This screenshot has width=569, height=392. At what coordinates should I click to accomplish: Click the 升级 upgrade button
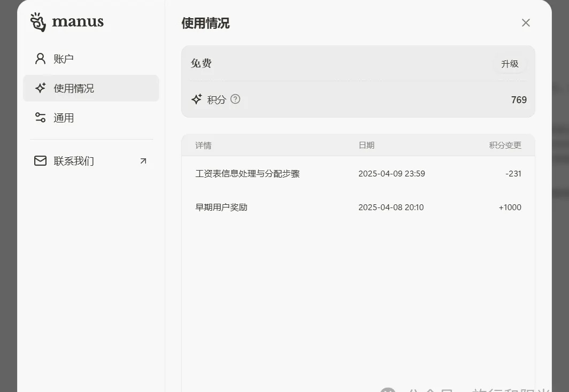coord(510,64)
